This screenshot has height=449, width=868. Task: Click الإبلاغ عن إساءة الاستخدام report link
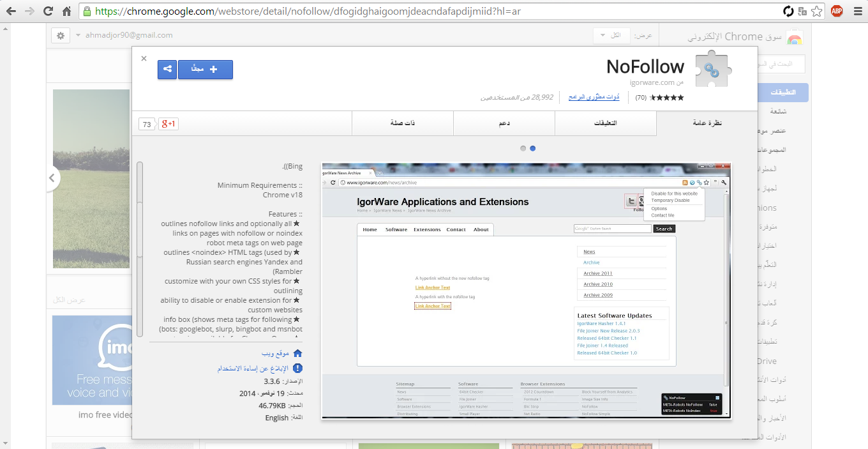tap(253, 369)
